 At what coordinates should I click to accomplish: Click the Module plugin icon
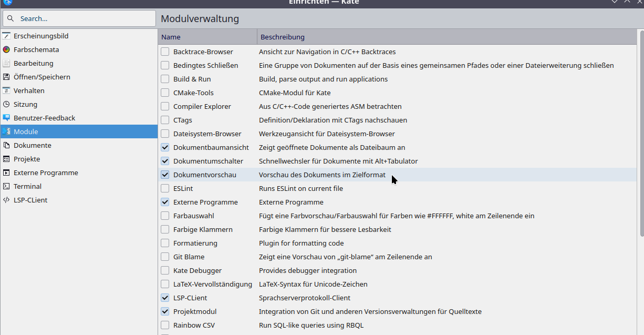[x=6, y=131]
